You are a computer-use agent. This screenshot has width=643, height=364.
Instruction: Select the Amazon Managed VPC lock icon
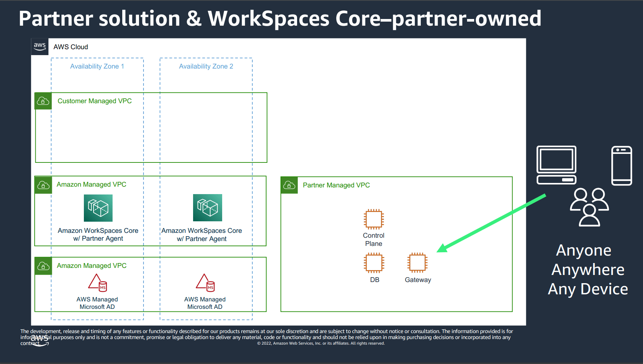coord(43,185)
